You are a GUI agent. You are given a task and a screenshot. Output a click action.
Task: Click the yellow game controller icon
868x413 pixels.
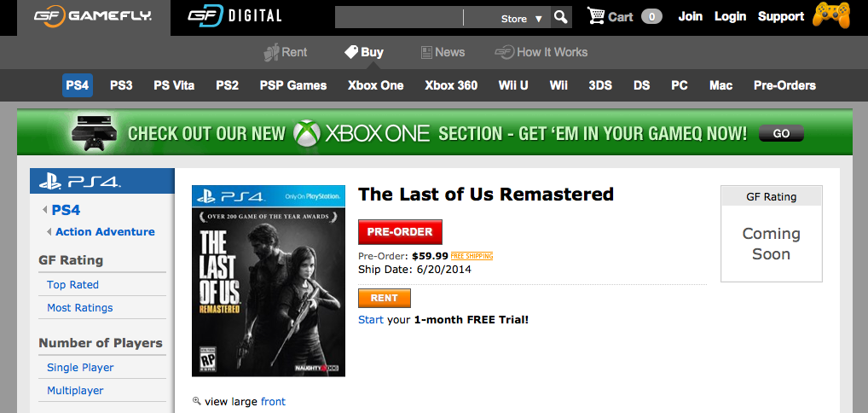(830, 15)
